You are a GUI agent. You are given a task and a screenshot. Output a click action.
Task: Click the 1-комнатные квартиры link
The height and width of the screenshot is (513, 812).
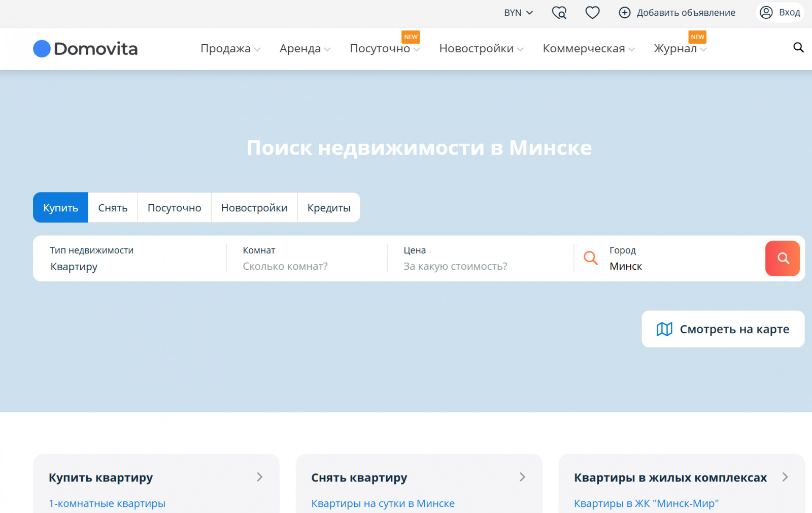coord(107,503)
